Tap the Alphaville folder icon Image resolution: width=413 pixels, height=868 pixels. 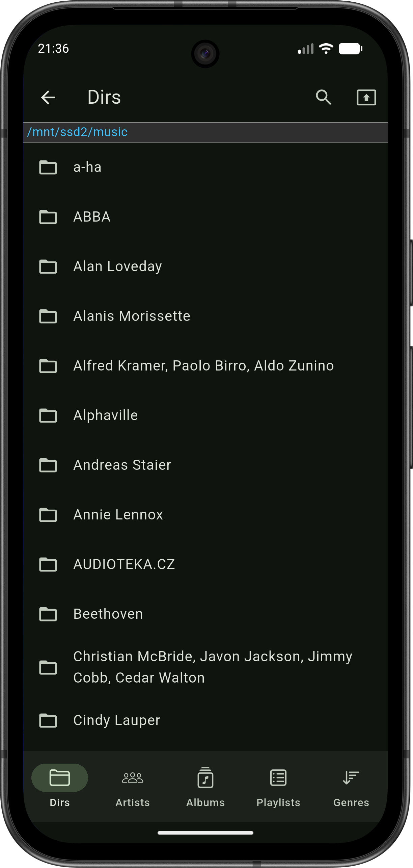[48, 415]
